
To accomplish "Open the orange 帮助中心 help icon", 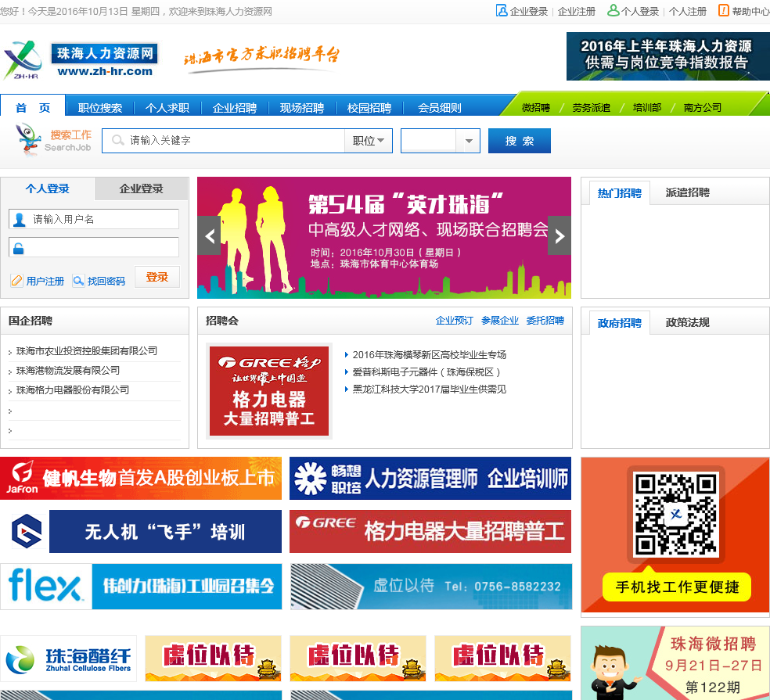I will [724, 11].
